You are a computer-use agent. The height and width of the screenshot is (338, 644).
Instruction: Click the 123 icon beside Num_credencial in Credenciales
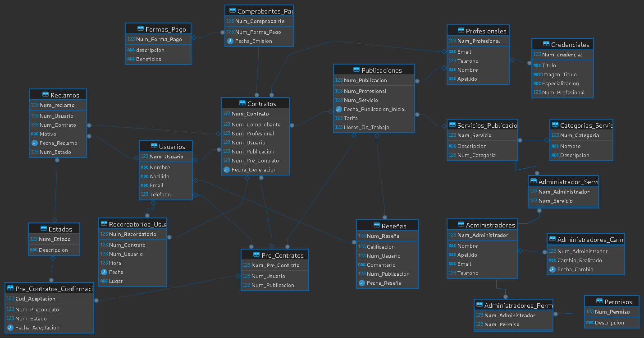[x=536, y=54]
